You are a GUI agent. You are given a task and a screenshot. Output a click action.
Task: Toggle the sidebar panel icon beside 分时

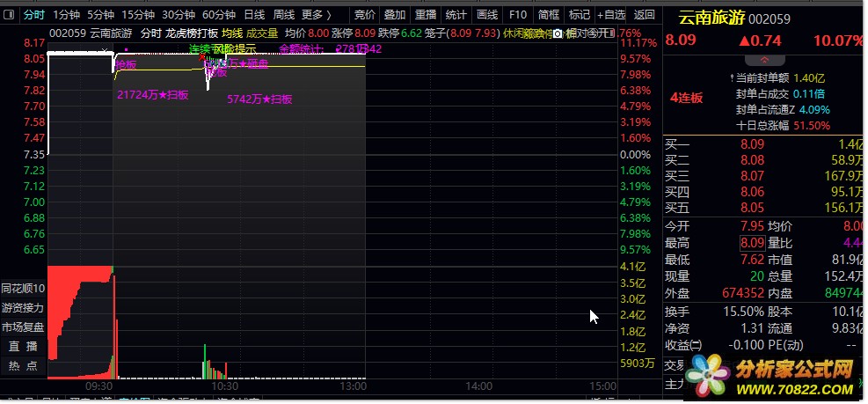pos(9,15)
